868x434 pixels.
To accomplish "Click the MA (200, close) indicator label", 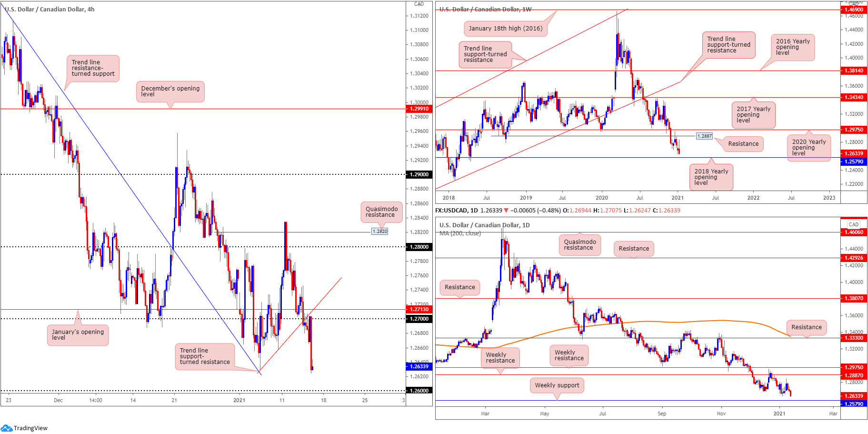I will pos(460,233).
